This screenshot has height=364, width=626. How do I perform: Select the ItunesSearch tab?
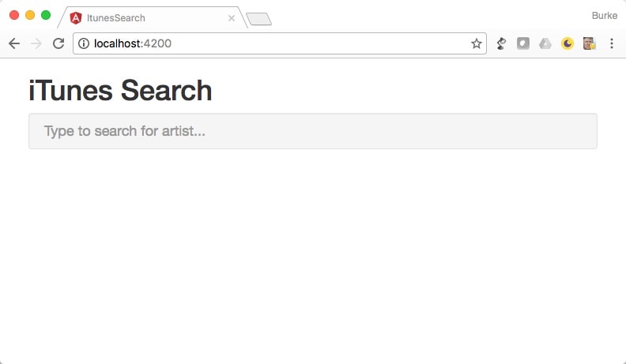pyautogui.click(x=152, y=18)
